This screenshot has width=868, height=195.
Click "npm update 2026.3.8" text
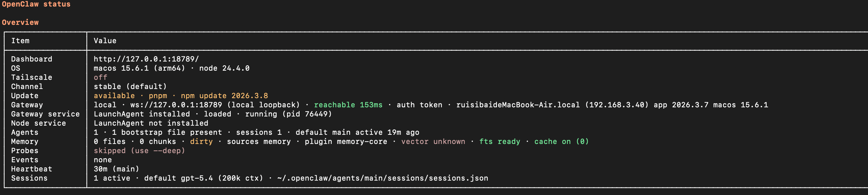point(224,96)
